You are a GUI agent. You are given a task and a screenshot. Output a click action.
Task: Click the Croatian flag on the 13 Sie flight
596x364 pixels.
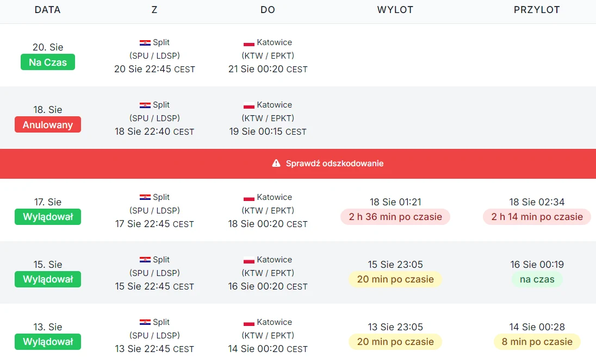pos(145,322)
